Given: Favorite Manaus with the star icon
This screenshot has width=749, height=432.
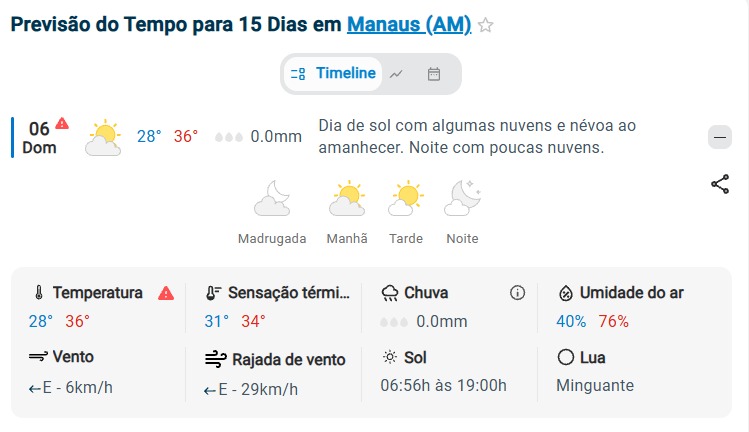Looking at the screenshot, I should pyautogui.click(x=485, y=25).
